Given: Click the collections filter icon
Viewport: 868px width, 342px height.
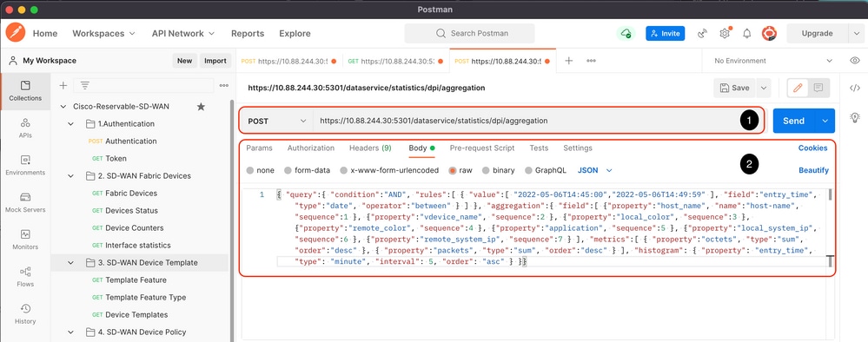Looking at the screenshot, I should pyautogui.click(x=84, y=85).
